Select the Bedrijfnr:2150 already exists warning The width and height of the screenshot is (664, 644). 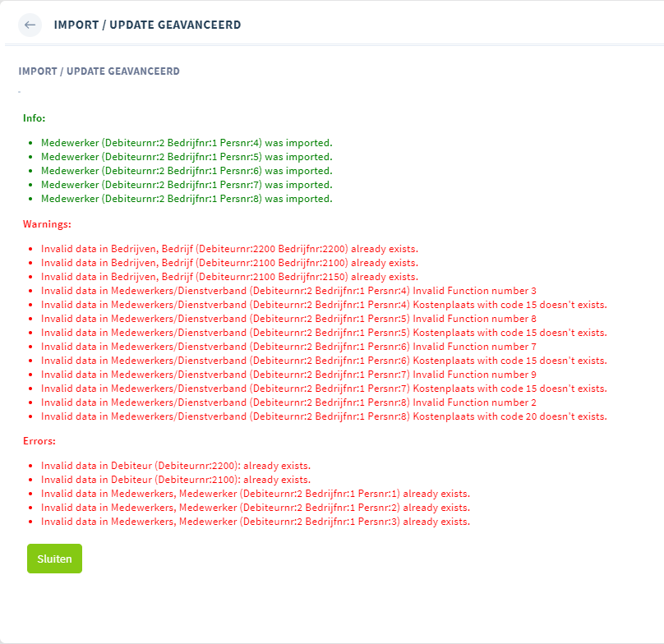point(229,276)
